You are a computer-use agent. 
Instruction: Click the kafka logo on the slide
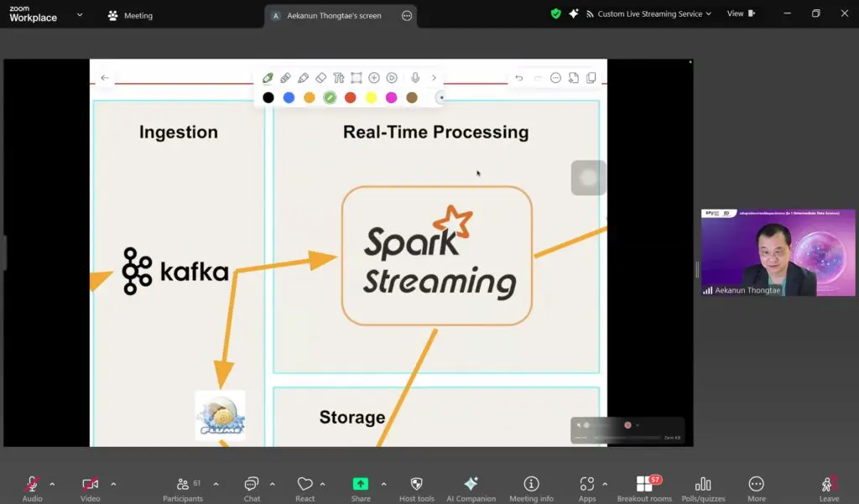[175, 271]
